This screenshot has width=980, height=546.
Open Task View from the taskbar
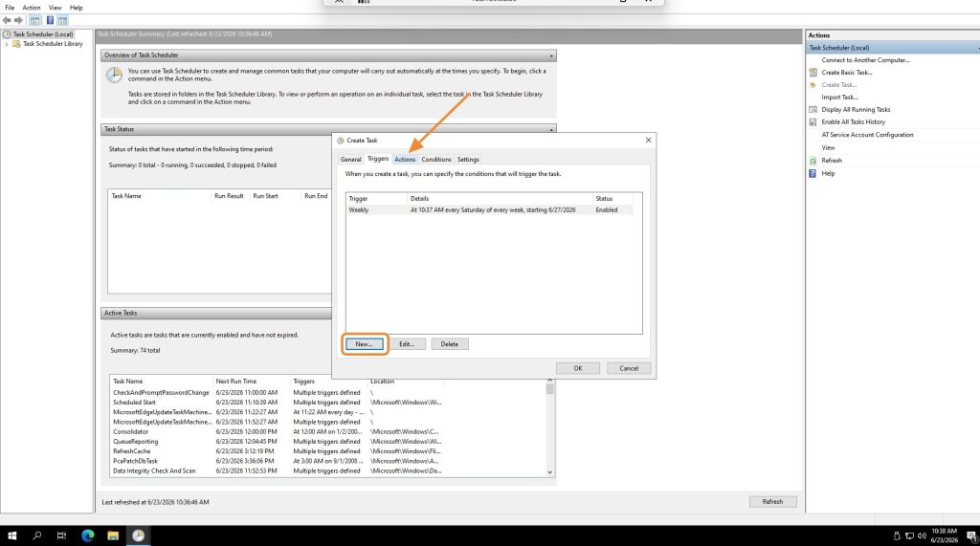click(x=61, y=535)
